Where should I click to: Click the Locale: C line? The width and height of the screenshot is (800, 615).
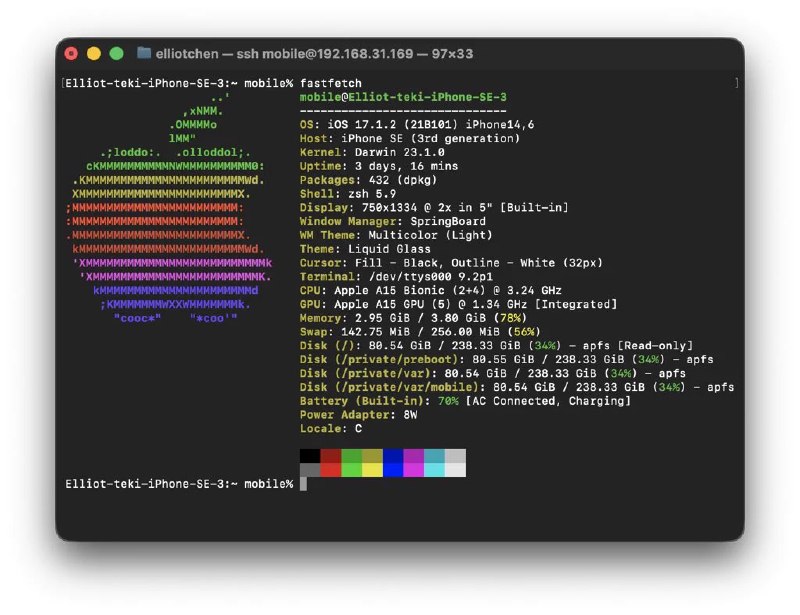[x=331, y=428]
